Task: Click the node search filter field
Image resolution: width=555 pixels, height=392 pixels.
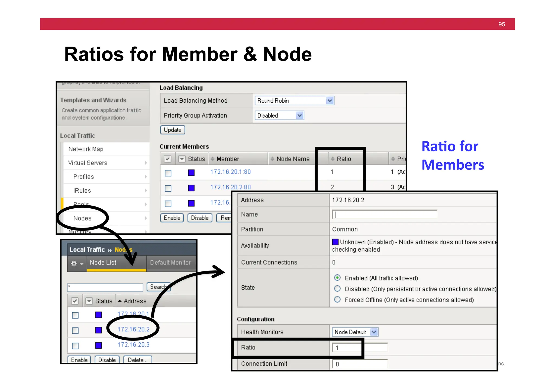Action: pos(105,287)
